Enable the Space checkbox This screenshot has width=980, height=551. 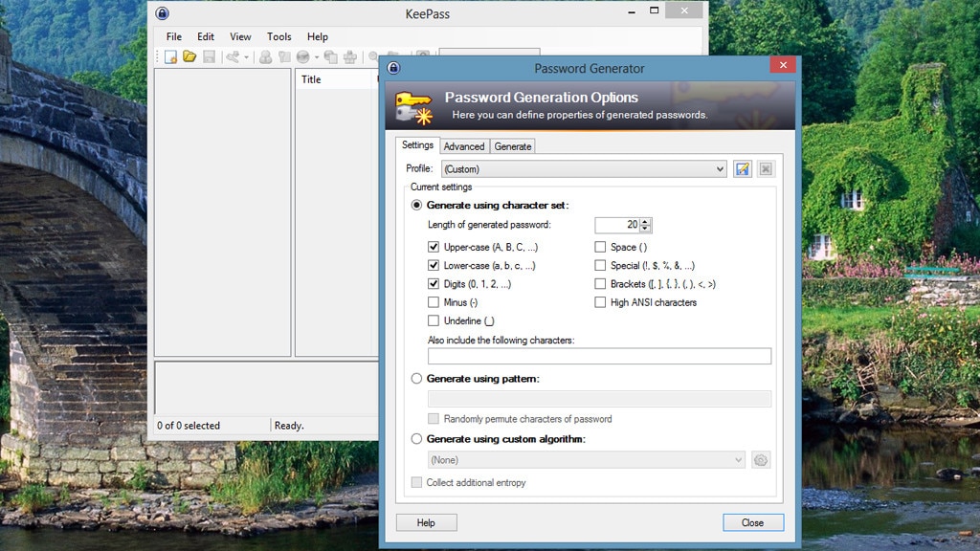click(600, 247)
